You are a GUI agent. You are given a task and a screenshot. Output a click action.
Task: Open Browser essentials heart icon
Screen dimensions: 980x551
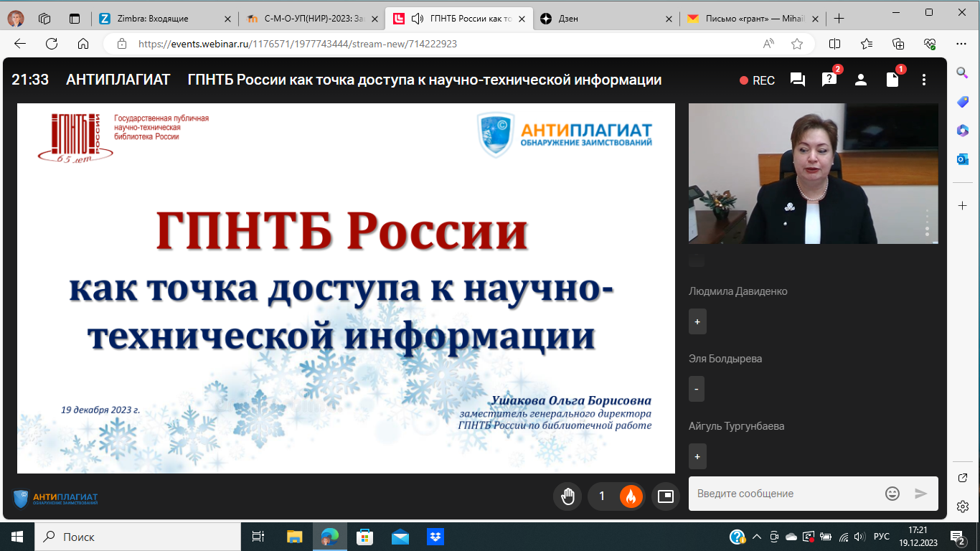click(929, 44)
